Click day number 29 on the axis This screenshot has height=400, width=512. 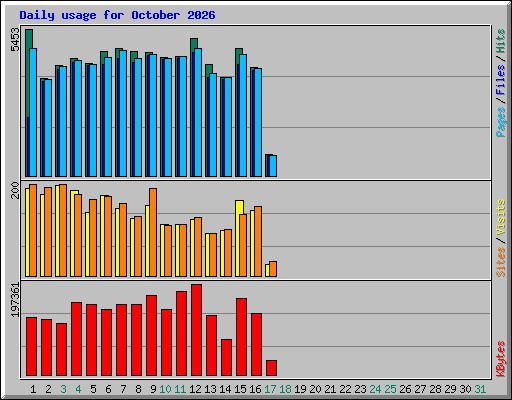point(450,389)
